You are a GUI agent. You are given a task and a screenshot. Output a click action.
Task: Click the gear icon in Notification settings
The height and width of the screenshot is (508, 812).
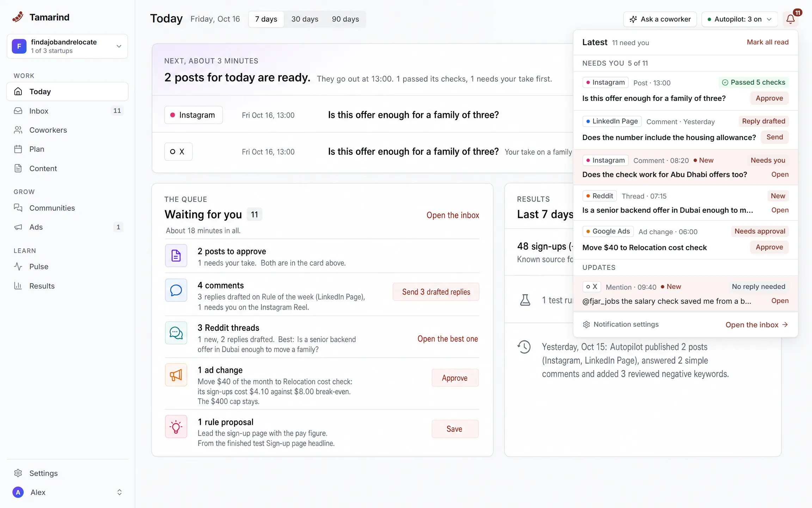point(586,325)
